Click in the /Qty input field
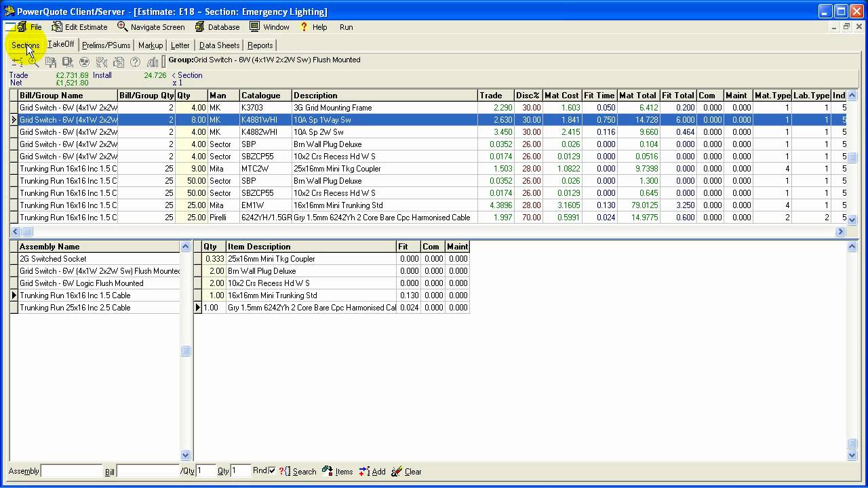868x488 pixels. (206, 471)
